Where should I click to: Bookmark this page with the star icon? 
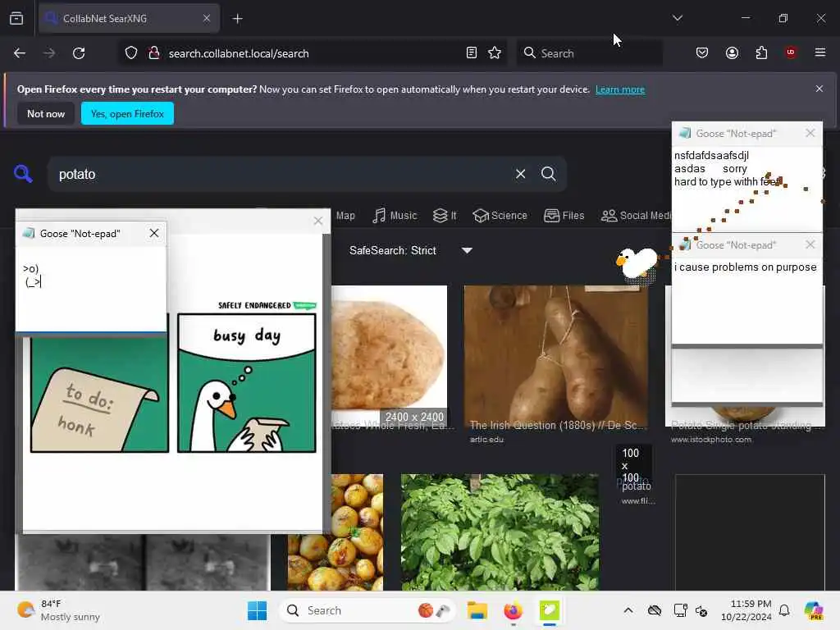[x=495, y=53]
